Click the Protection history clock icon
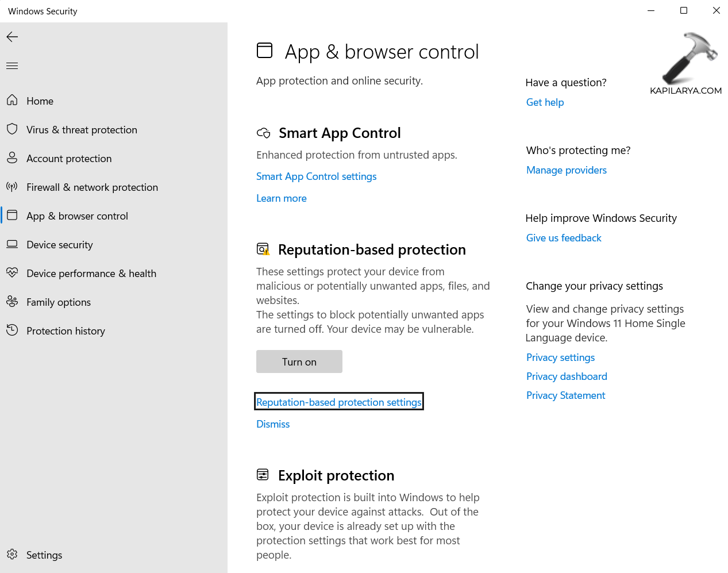This screenshot has height=573, width=728. click(12, 330)
